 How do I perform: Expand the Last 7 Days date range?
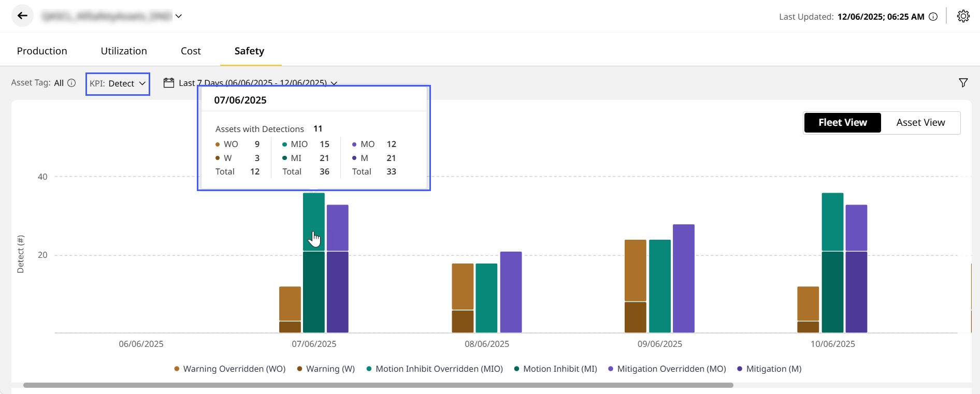tap(334, 83)
